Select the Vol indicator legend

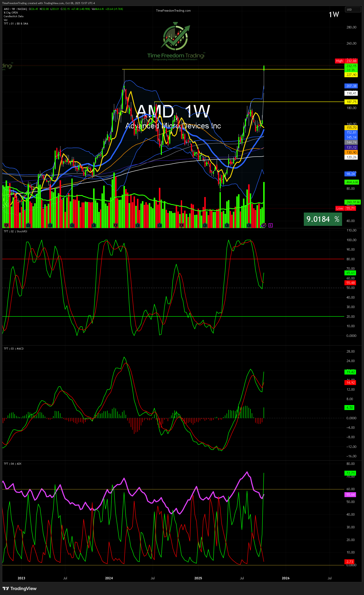(6, 20)
